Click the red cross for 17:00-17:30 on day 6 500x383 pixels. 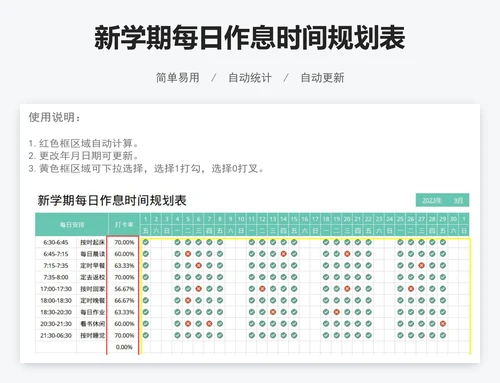click(199, 289)
